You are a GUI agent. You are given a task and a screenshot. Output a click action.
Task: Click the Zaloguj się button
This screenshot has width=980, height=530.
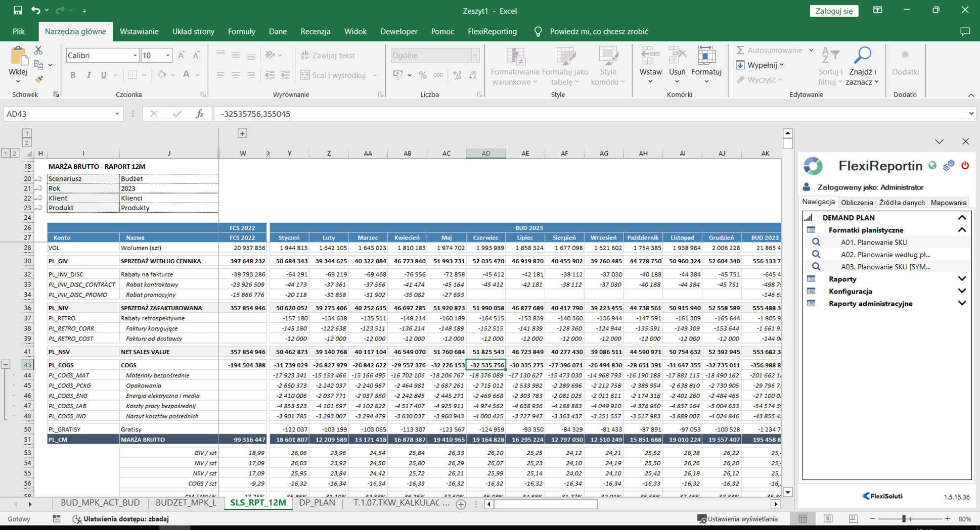(834, 11)
